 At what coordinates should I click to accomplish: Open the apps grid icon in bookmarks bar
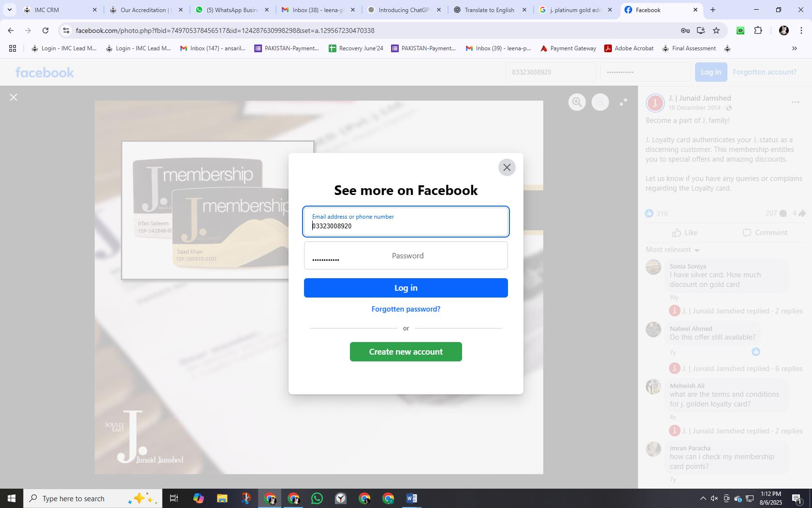tap(13, 48)
